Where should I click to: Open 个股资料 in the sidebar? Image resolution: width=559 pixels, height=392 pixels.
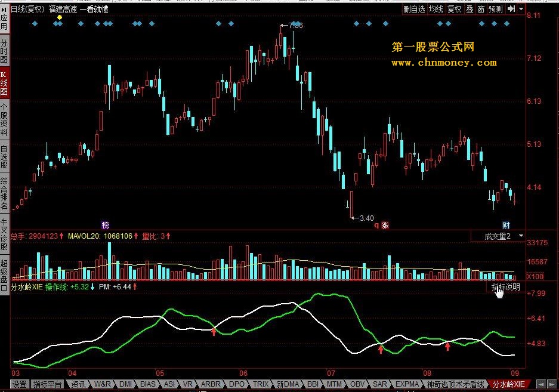[x=4, y=120]
